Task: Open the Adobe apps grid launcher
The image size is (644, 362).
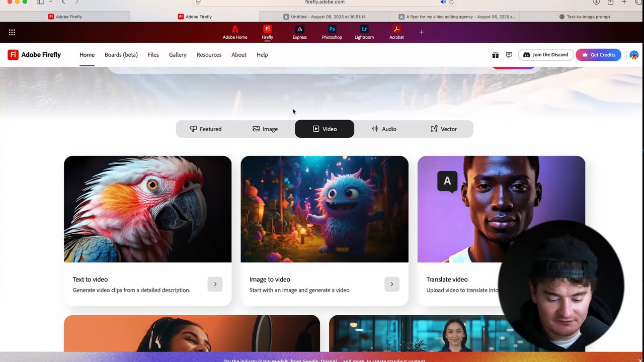Action: point(12,32)
